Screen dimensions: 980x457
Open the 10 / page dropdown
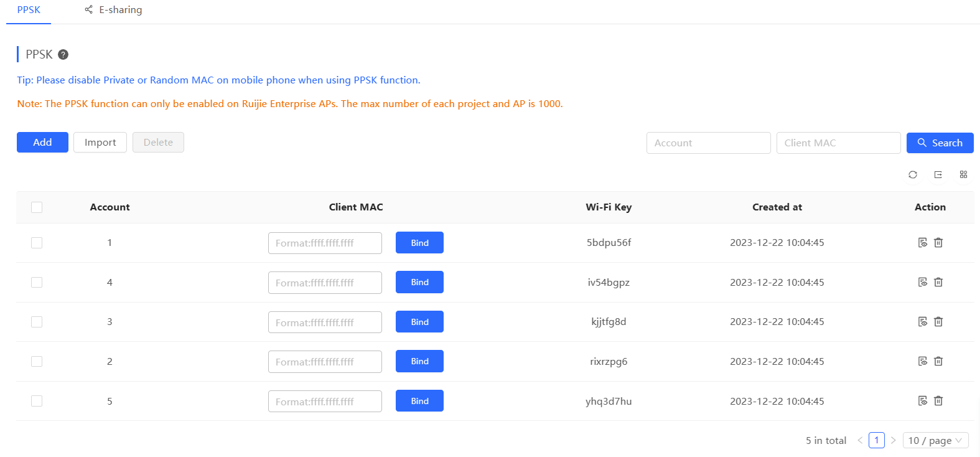pyautogui.click(x=935, y=440)
